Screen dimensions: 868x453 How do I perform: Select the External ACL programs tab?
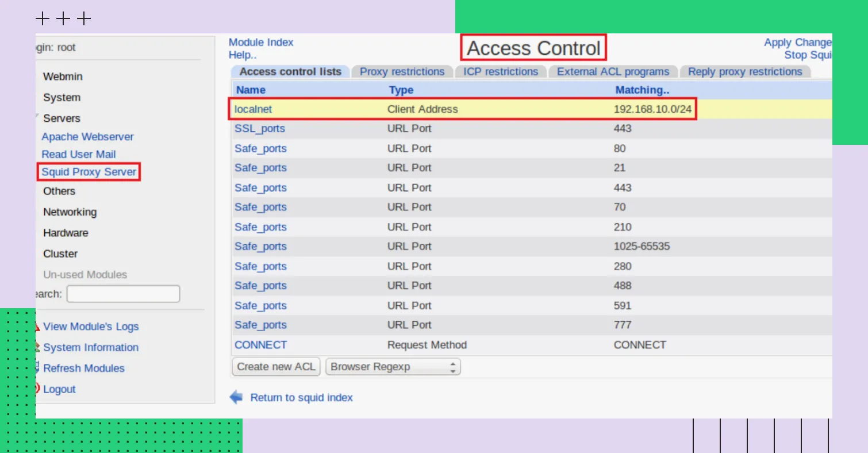click(x=613, y=72)
